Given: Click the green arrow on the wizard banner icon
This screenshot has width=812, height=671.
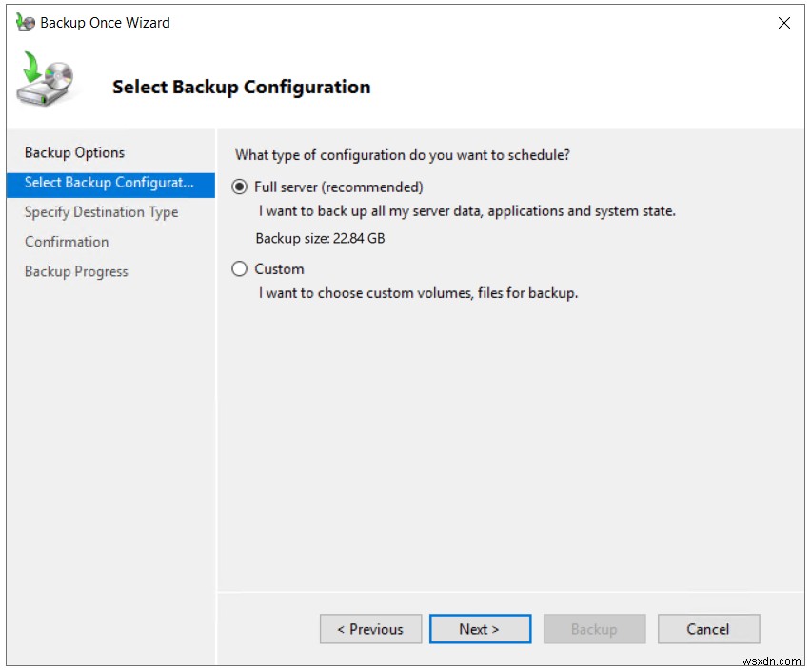Looking at the screenshot, I should [33, 69].
